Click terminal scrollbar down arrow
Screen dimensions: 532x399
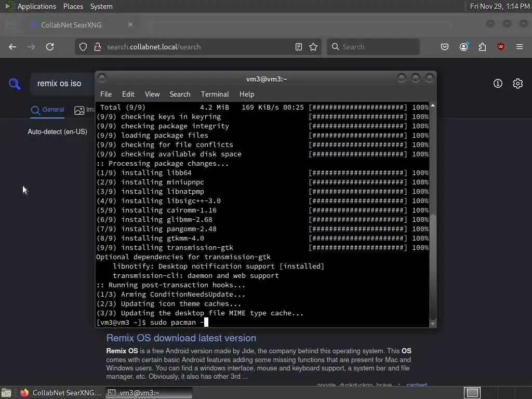(433, 324)
